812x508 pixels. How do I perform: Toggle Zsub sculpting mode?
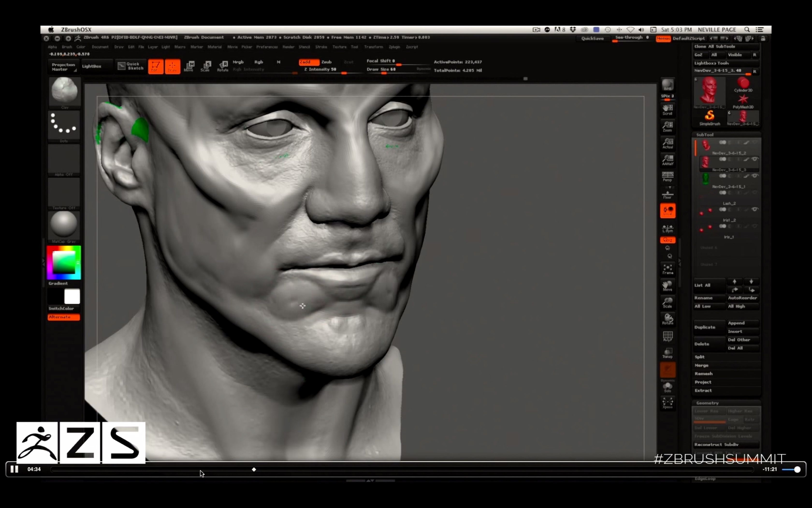(x=326, y=62)
